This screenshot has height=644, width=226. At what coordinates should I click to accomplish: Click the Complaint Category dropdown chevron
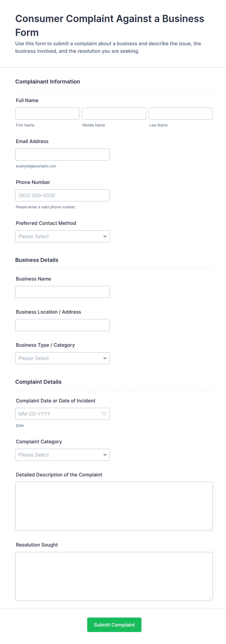click(105, 454)
